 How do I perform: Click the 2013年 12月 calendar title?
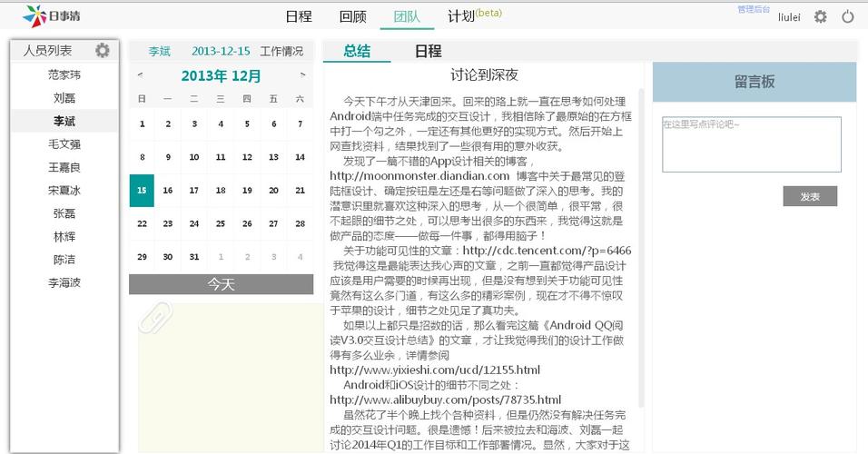tap(221, 76)
